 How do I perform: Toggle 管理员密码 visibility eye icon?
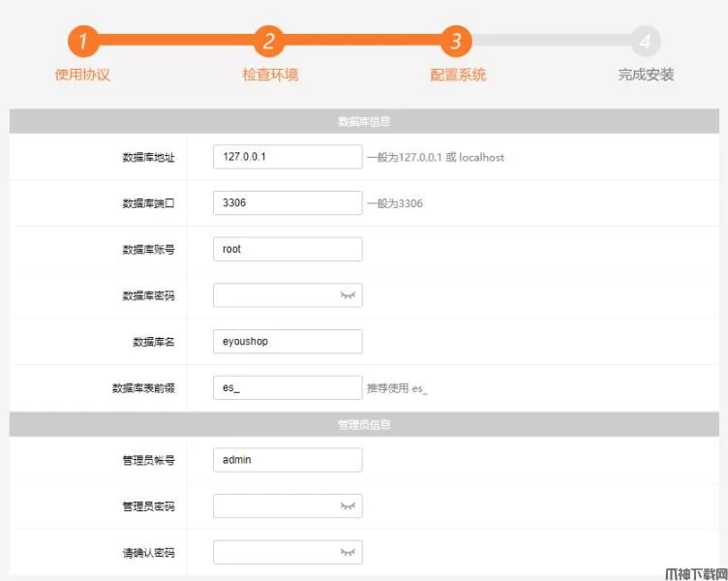(x=348, y=505)
